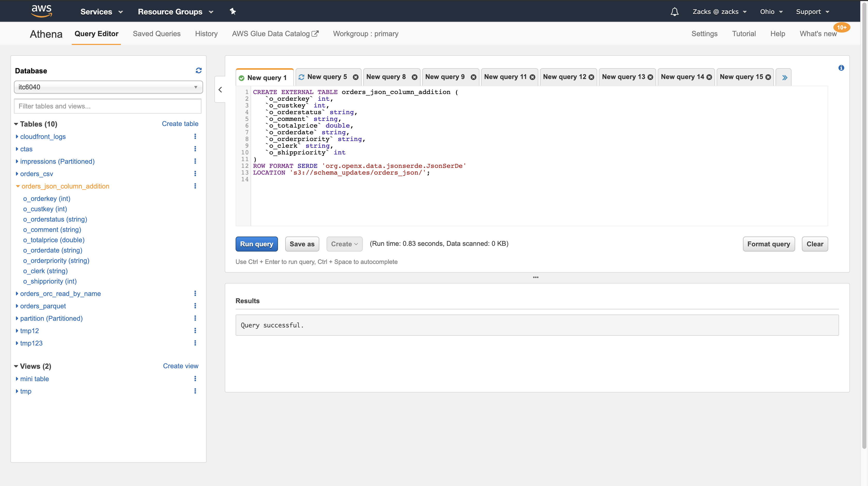The image size is (868, 486).
Task: Click the info icon near query tabs
Action: 841,68
